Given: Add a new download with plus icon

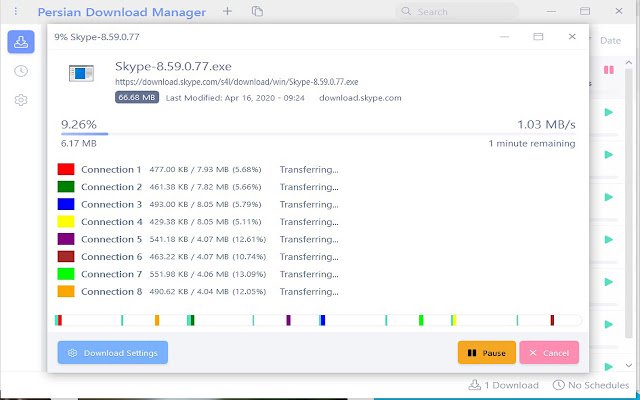Looking at the screenshot, I should tap(227, 11).
